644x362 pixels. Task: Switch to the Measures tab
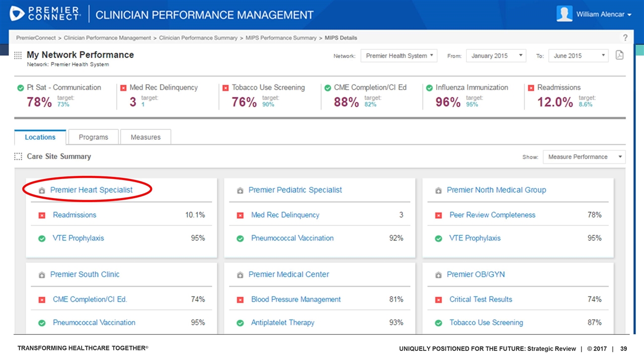[x=145, y=137]
